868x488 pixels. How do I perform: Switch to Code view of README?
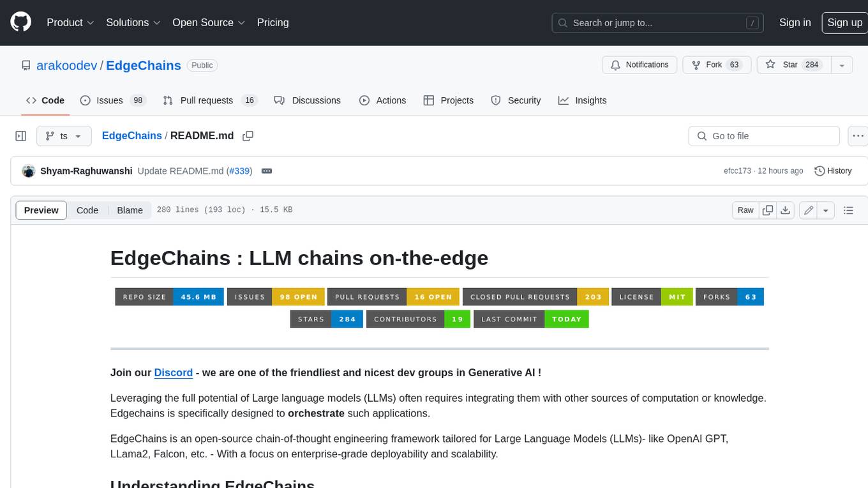87,210
